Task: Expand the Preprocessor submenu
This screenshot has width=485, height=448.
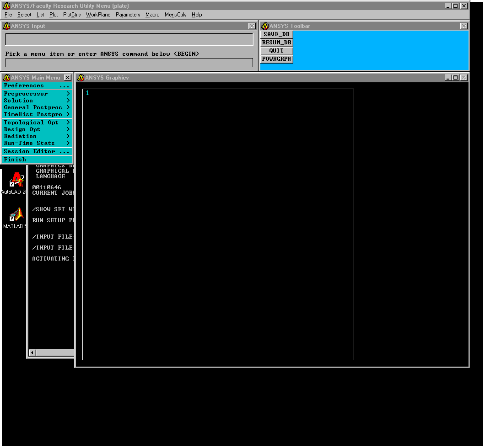Action: [37, 94]
